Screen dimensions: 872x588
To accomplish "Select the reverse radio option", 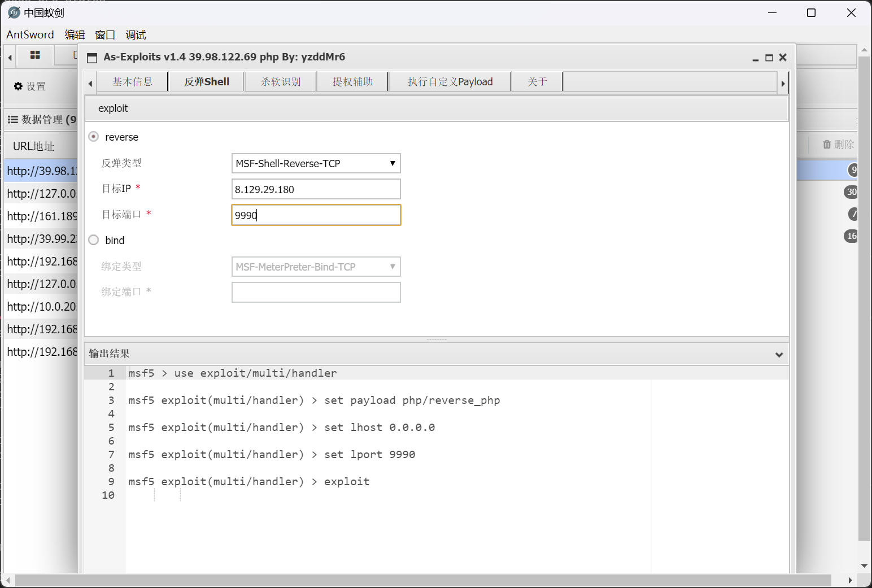I will (x=94, y=137).
